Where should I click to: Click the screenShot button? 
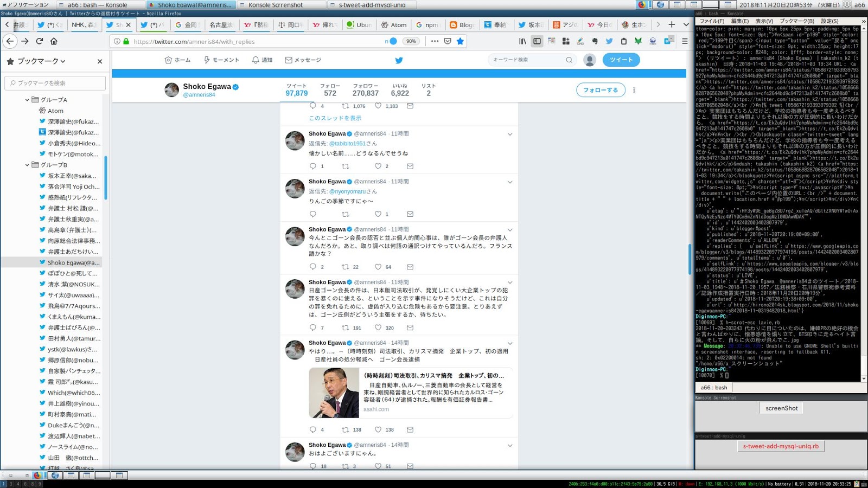[x=782, y=408]
